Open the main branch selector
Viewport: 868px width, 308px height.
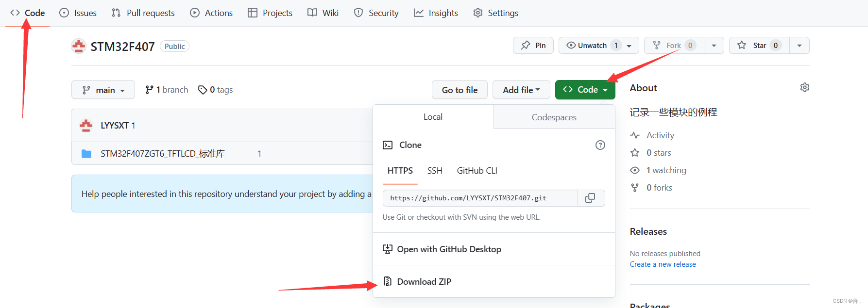pyautogui.click(x=103, y=90)
